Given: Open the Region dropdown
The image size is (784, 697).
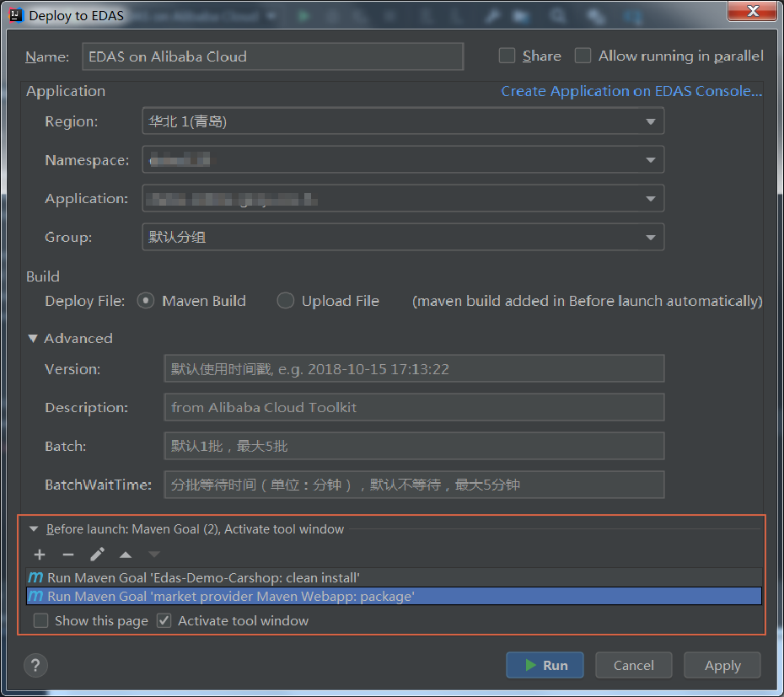Looking at the screenshot, I should coord(403,121).
